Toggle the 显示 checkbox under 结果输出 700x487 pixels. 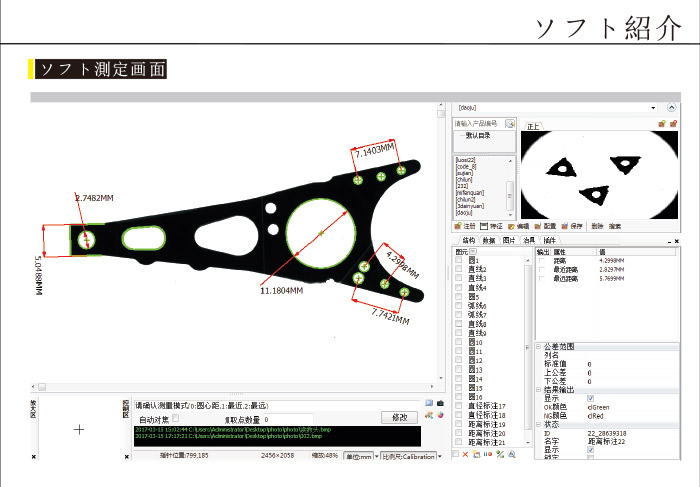(x=590, y=398)
